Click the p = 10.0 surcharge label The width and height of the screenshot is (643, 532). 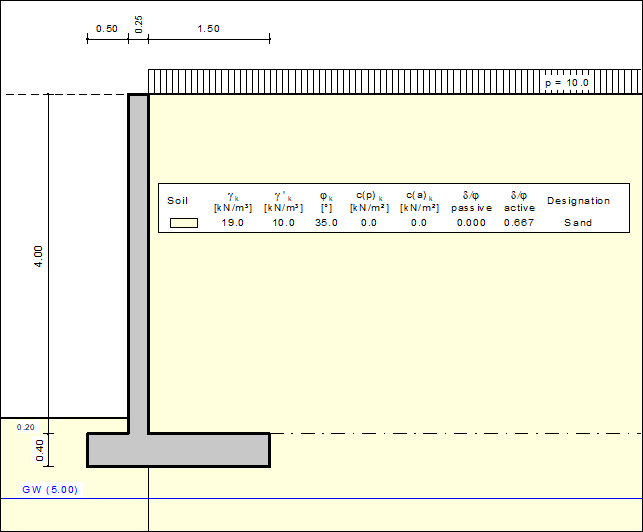coord(567,83)
